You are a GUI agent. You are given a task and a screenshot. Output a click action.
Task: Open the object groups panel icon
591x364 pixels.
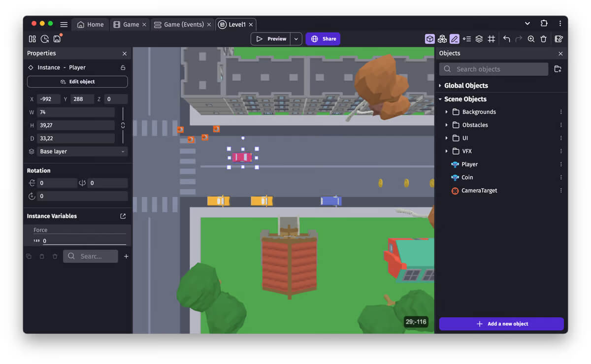pos(442,39)
